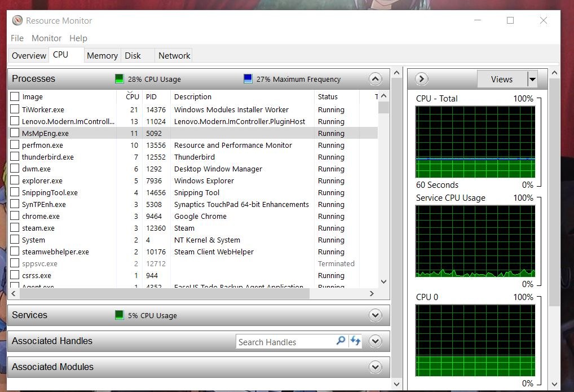This screenshot has height=392, width=574.
Task: Enable the thunderbird.exe checkbox
Action: tap(15, 156)
